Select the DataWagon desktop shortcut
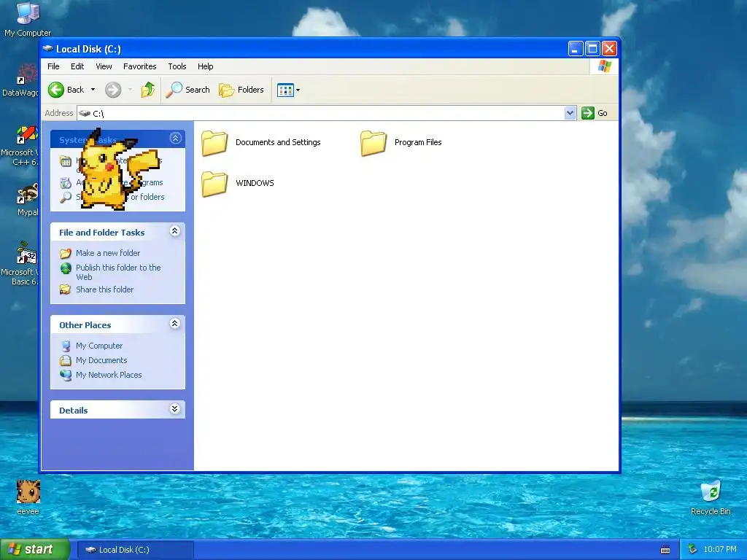The height and width of the screenshot is (560, 747). pyautogui.click(x=21, y=79)
